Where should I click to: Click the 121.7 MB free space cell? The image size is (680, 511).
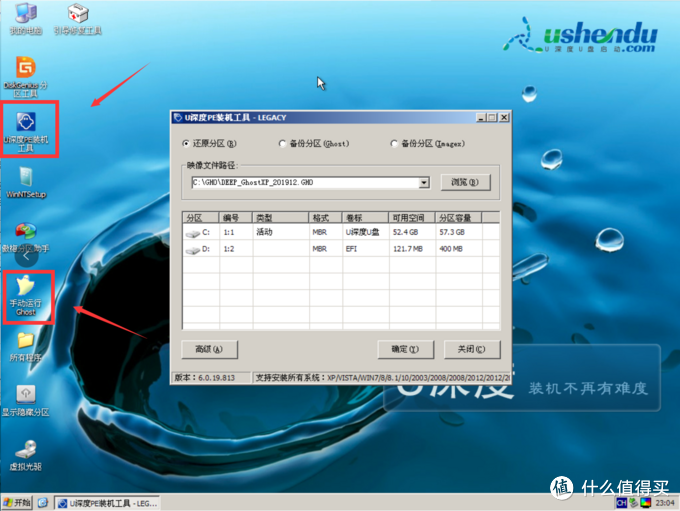[408, 249]
